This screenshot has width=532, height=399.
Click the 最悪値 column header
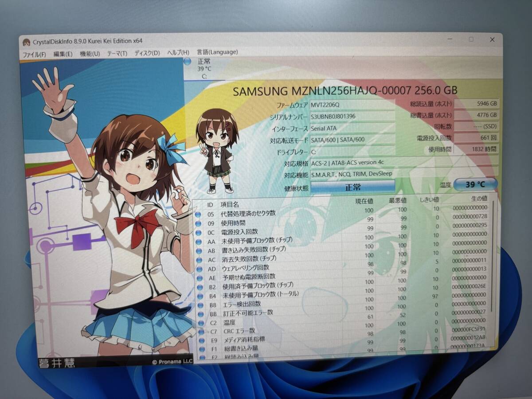[398, 200]
